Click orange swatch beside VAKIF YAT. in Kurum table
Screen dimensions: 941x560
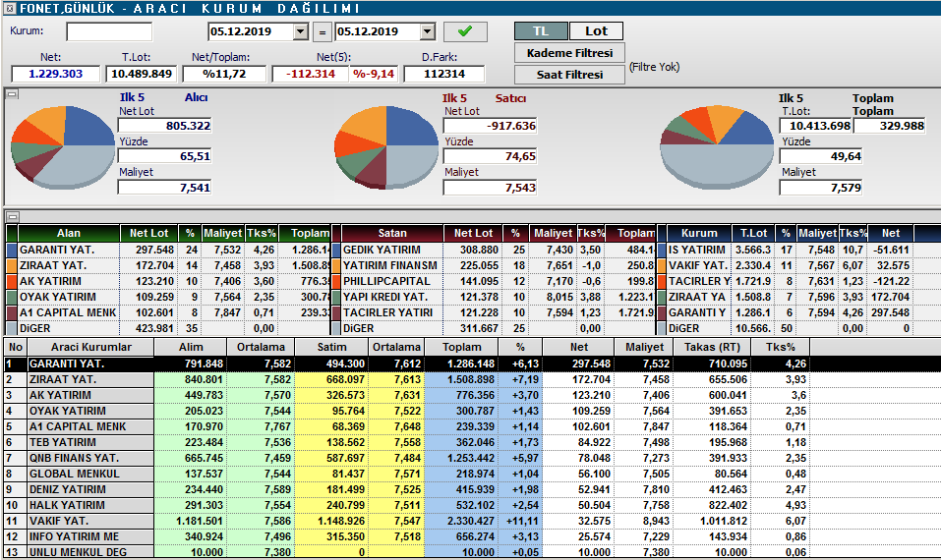662,265
